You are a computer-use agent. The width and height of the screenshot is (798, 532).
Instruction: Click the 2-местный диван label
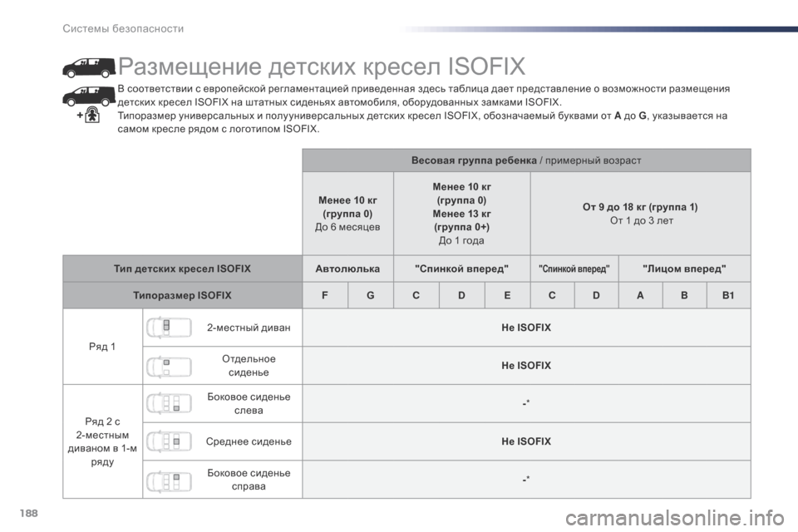(x=249, y=328)
